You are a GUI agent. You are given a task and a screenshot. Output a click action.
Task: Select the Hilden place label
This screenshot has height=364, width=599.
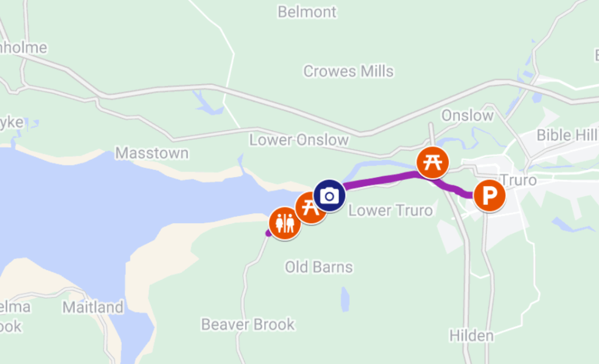click(x=471, y=336)
